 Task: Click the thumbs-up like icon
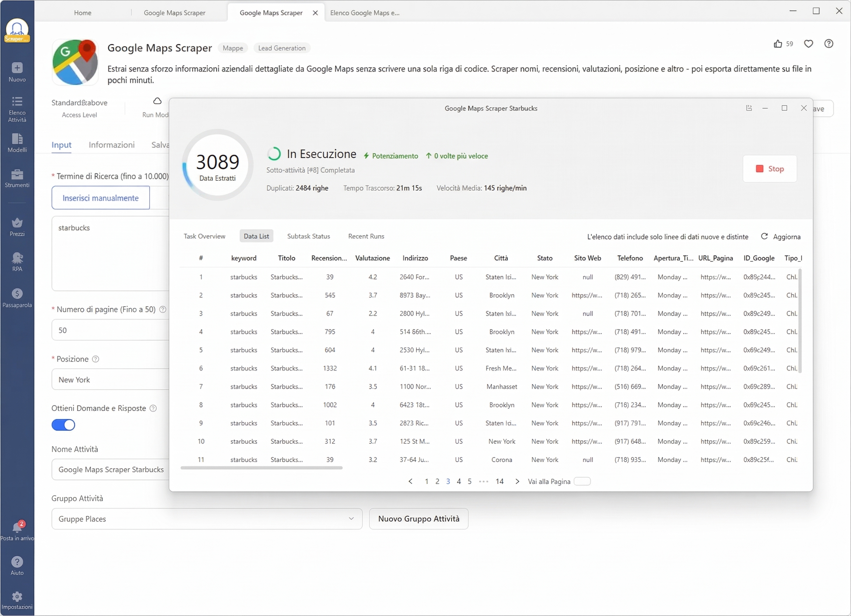click(x=778, y=44)
